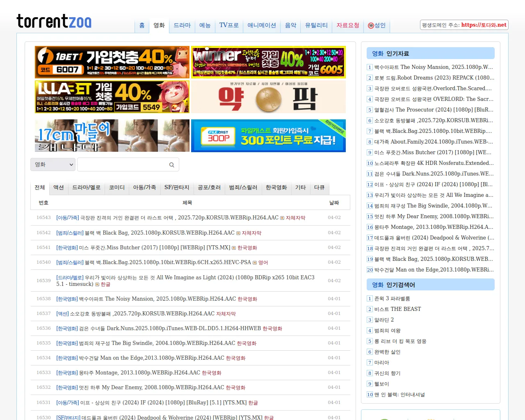The width and height of the screenshot is (525, 420).
Task: Click the tag icon before 영어 in post 16540
Action: (254, 263)
